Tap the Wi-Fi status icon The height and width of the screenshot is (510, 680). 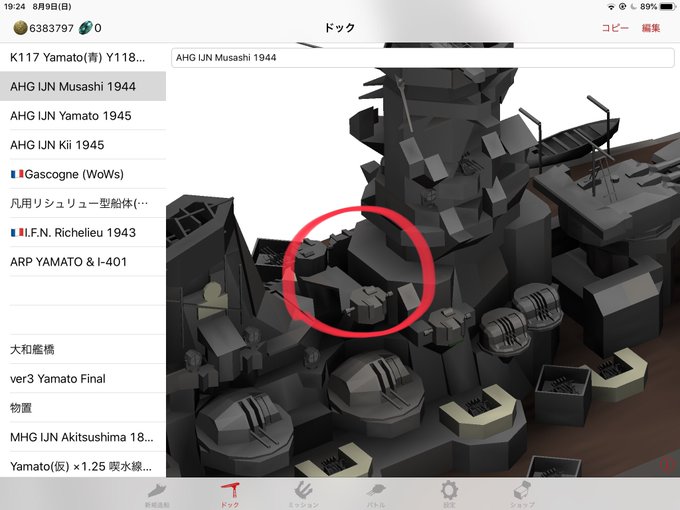(x=611, y=7)
